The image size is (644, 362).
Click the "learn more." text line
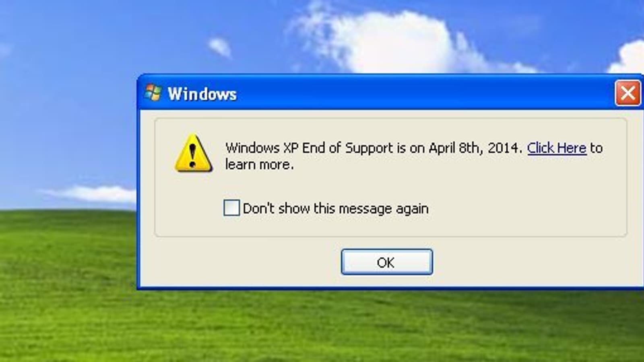click(x=260, y=165)
